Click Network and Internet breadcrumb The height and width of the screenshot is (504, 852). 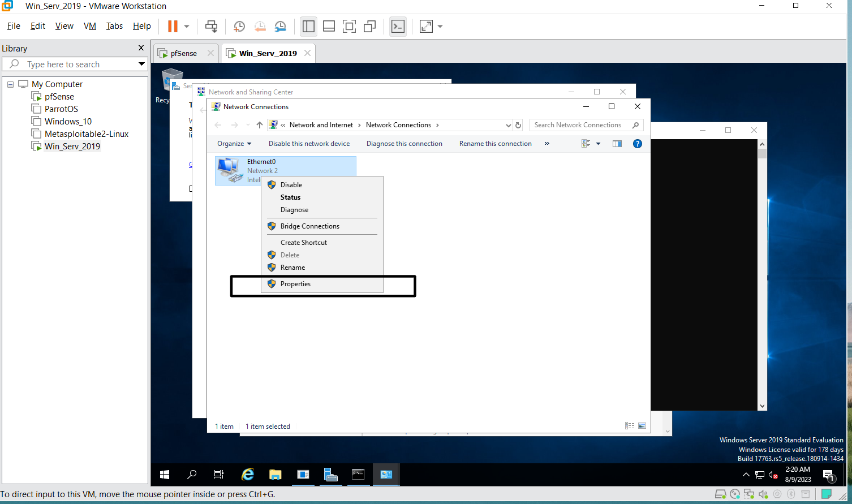(x=321, y=125)
